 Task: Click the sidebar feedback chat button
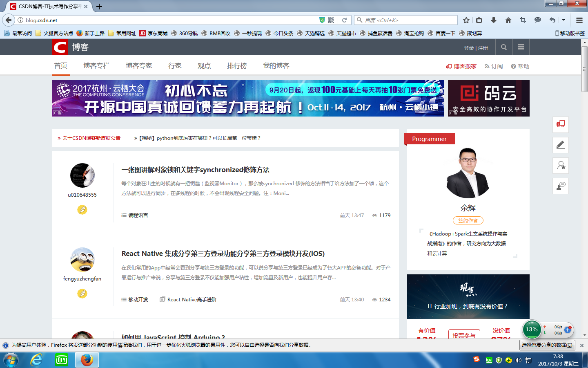561,186
